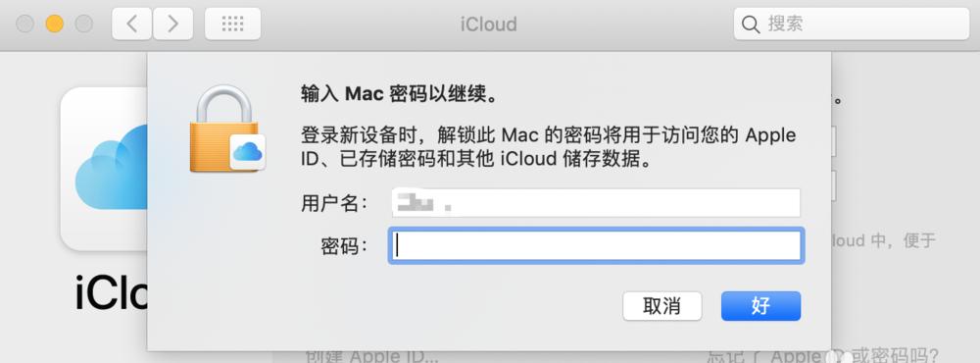This screenshot has height=363, width=980.
Task: Click the iCloud label under cloud icon
Action: 112,293
